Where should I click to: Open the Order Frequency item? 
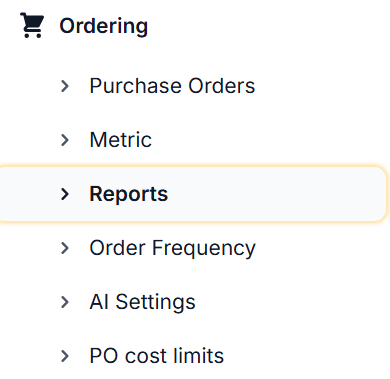(x=172, y=249)
